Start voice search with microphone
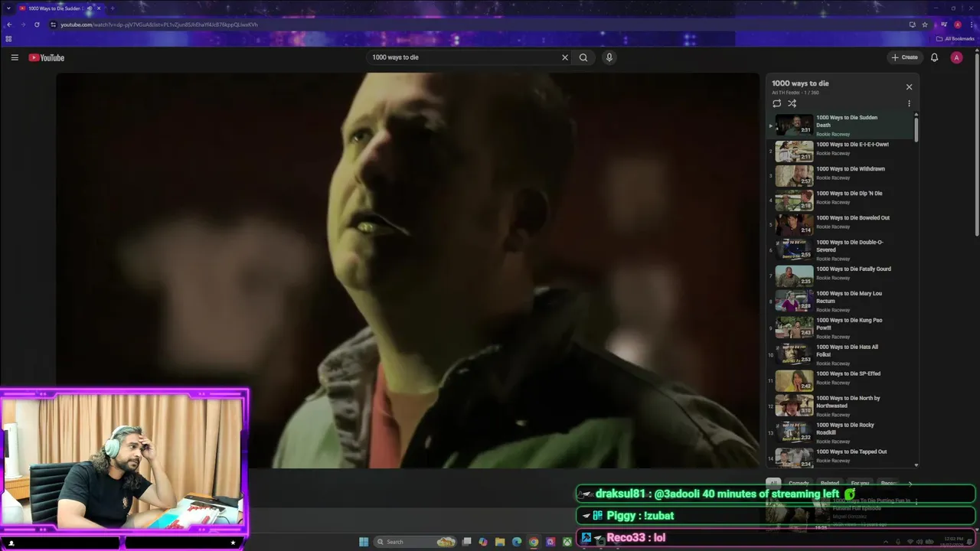The width and height of the screenshot is (980, 551). pyautogui.click(x=609, y=57)
